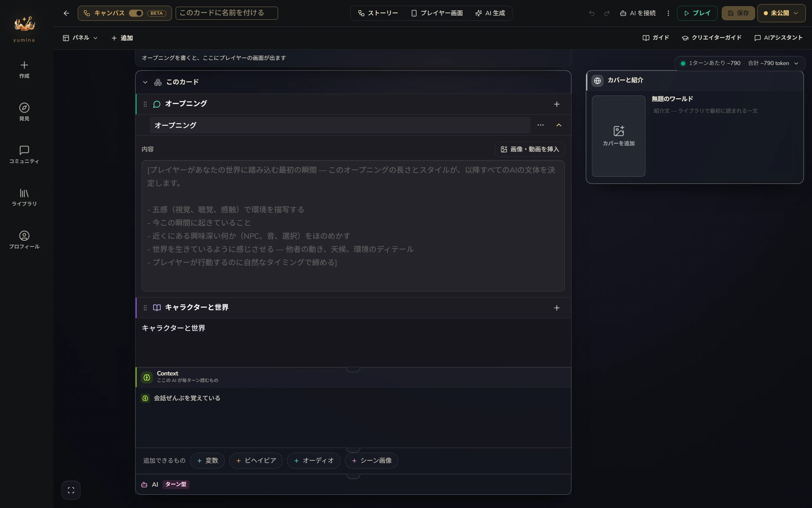Click the globe icon in カバーと紹介 panel
Screen dimensions: 812x508
597,81
